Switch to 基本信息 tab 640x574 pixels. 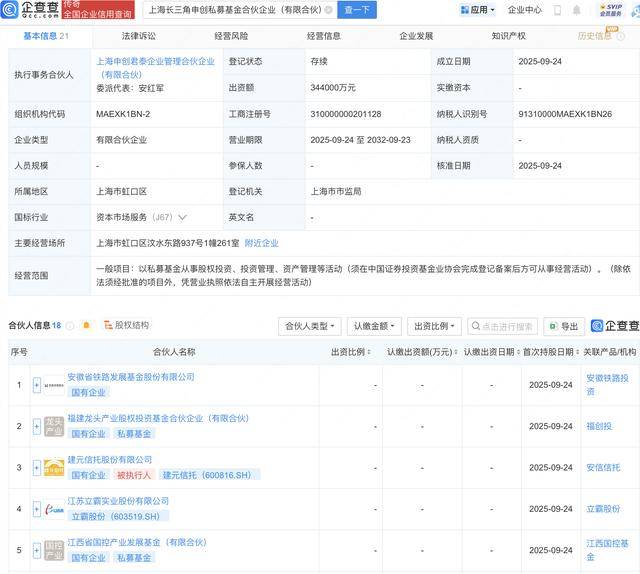[46, 36]
